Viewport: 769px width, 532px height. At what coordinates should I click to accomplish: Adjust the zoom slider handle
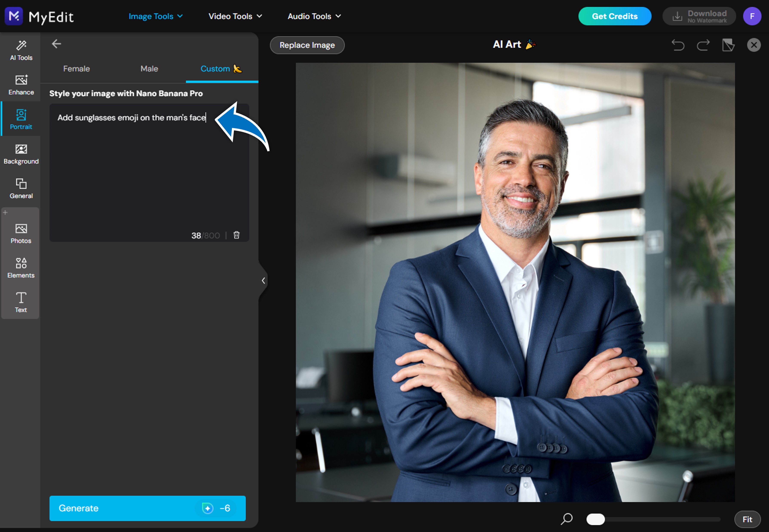[x=595, y=519]
